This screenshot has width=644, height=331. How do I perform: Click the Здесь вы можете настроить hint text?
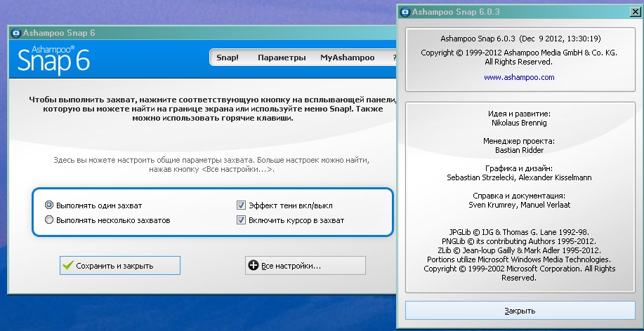click(x=211, y=164)
